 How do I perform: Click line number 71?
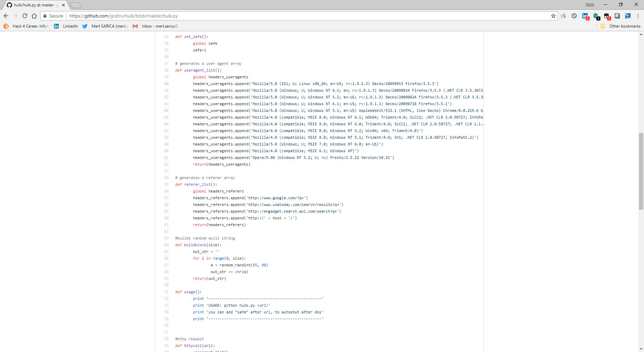[166, 292]
